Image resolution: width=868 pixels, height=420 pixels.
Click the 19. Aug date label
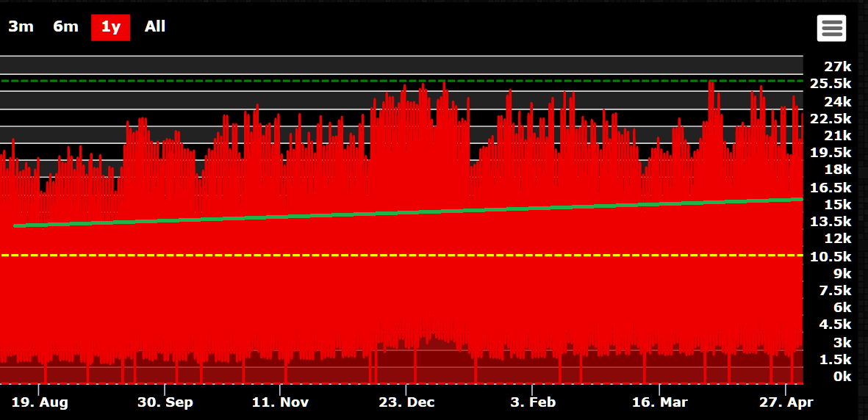pyautogui.click(x=40, y=402)
